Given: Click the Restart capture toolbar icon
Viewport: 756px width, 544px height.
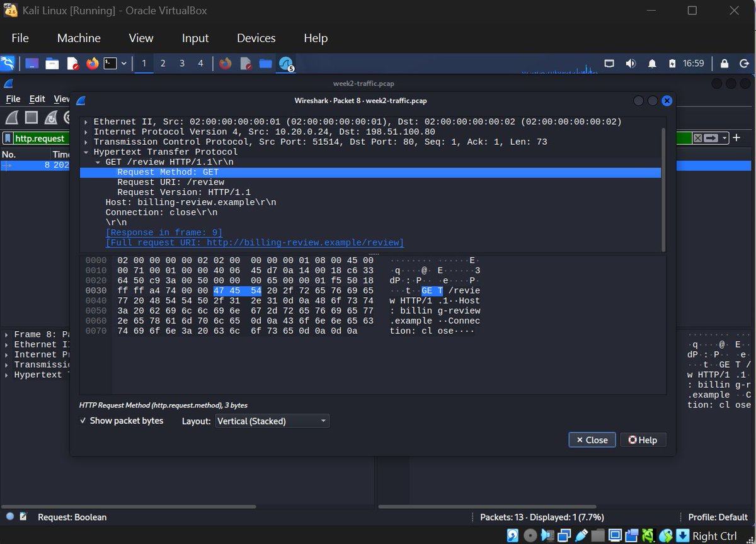Looking at the screenshot, I should click(x=52, y=117).
